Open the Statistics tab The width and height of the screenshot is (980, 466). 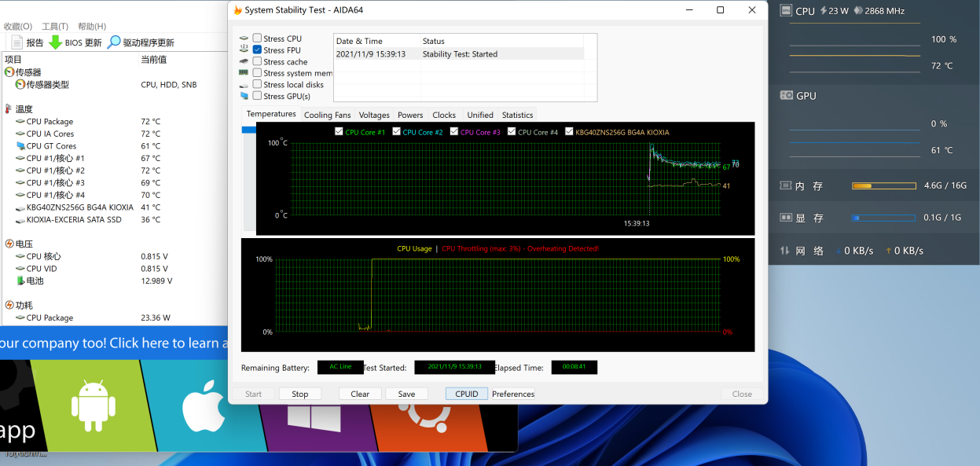tap(517, 115)
